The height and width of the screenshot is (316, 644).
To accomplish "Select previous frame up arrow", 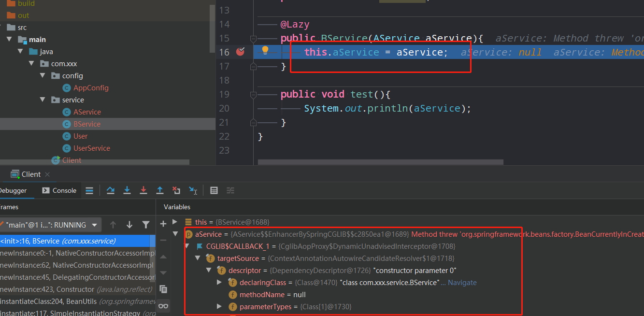I will (x=113, y=225).
